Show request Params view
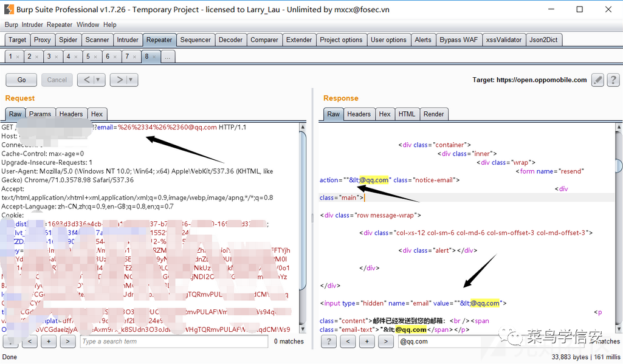The image size is (623, 364). click(40, 114)
